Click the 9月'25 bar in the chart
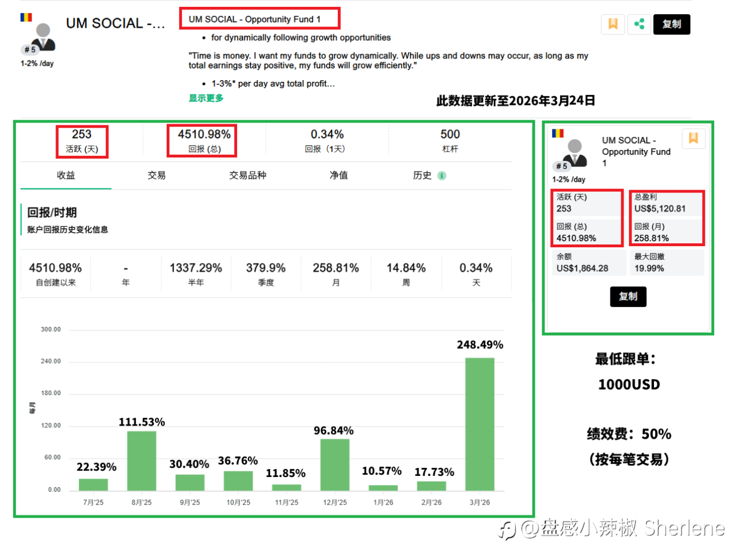 point(190,483)
